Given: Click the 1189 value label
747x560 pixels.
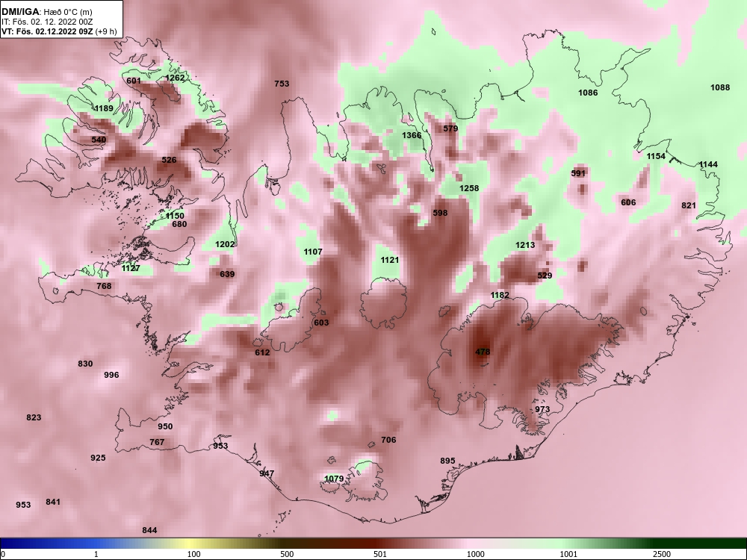Looking at the screenshot, I should (x=104, y=108).
